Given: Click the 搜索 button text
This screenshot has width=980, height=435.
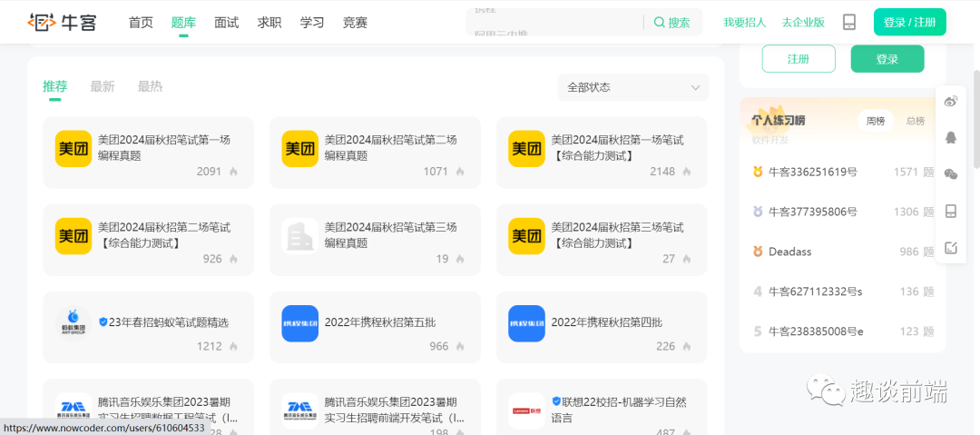Looking at the screenshot, I should 680,23.
